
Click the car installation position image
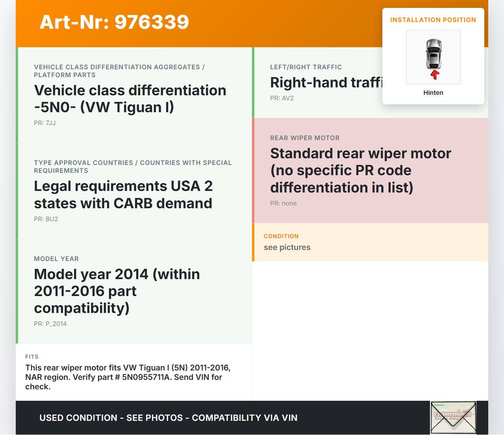(434, 57)
